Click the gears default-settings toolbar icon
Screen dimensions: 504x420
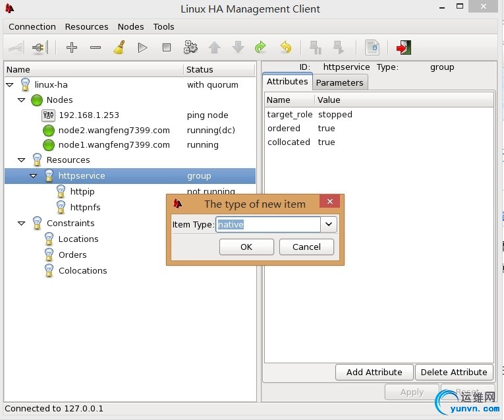[190, 47]
